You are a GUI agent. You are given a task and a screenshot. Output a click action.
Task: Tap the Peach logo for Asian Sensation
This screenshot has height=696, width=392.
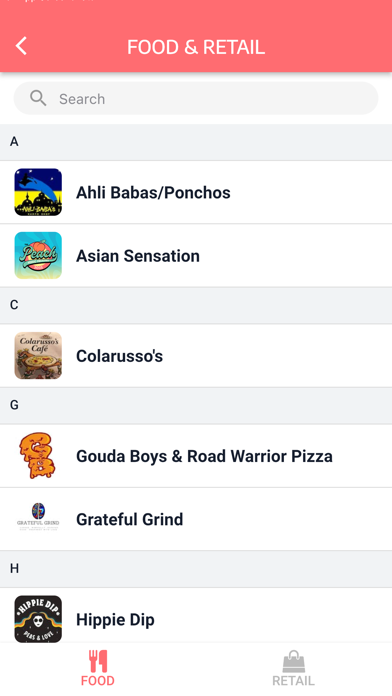38,256
